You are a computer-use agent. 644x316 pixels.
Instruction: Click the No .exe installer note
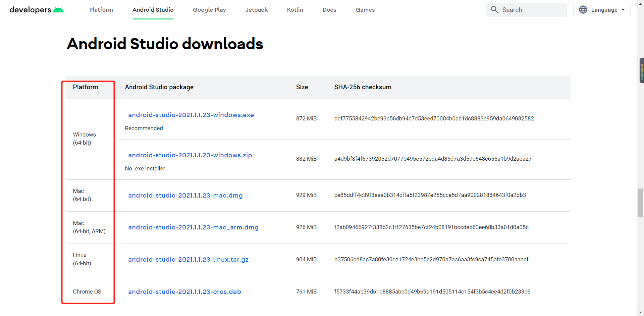point(145,168)
